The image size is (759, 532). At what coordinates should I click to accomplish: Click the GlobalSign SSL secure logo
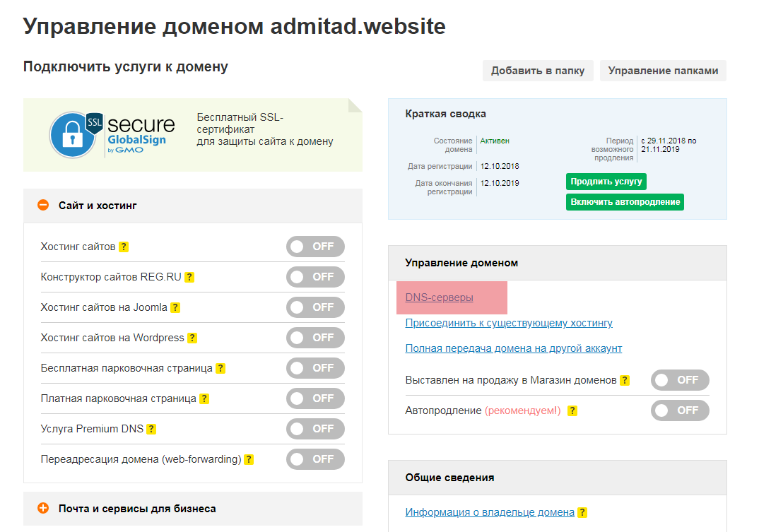112,134
